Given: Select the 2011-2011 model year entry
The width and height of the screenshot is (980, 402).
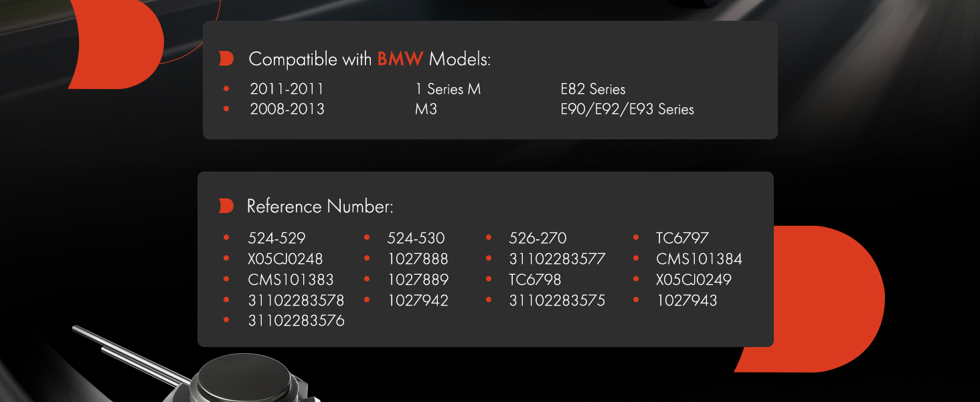Looking at the screenshot, I should (287, 89).
